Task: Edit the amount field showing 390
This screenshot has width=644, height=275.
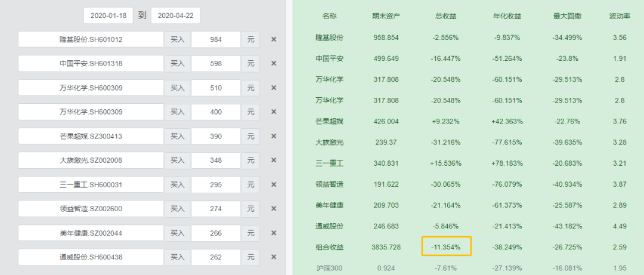Action: (216, 136)
